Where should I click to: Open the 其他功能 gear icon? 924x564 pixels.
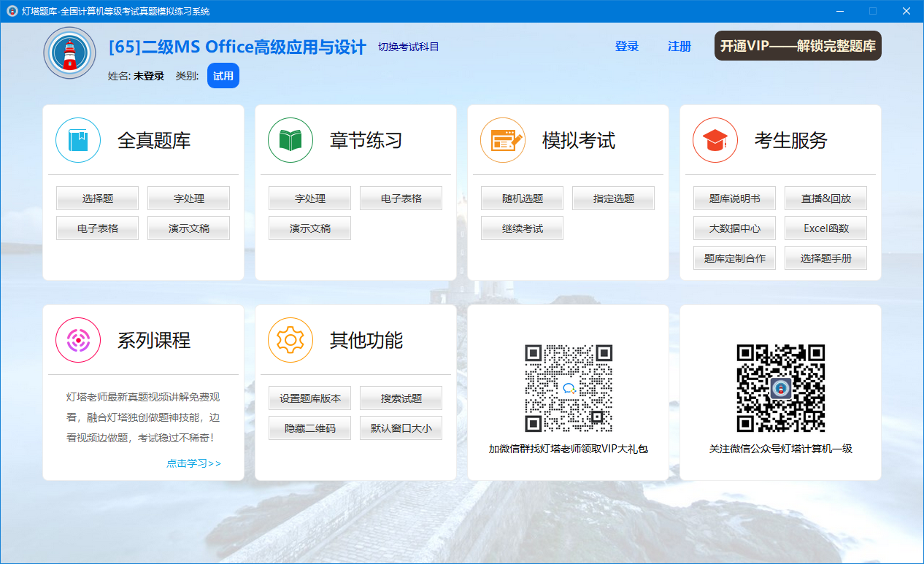click(290, 340)
